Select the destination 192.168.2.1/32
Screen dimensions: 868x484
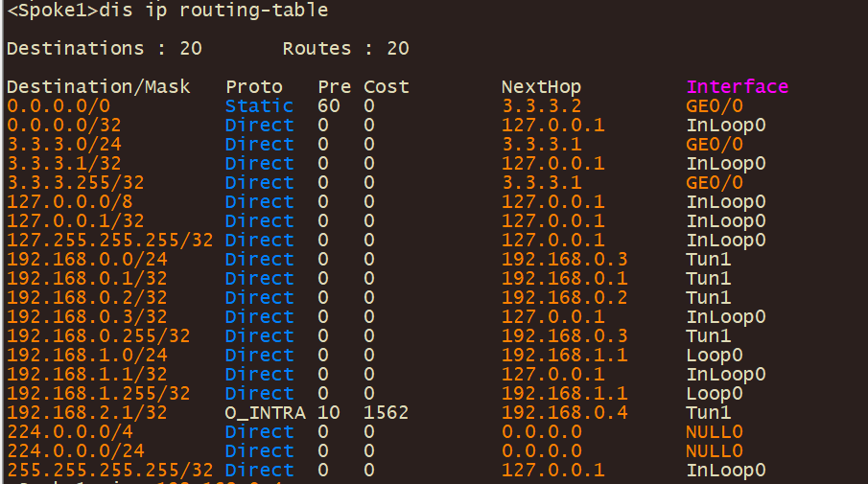[x=87, y=413]
